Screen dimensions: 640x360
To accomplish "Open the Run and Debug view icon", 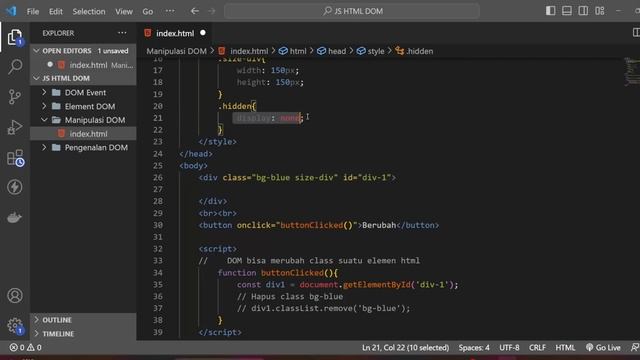I will tap(15, 127).
